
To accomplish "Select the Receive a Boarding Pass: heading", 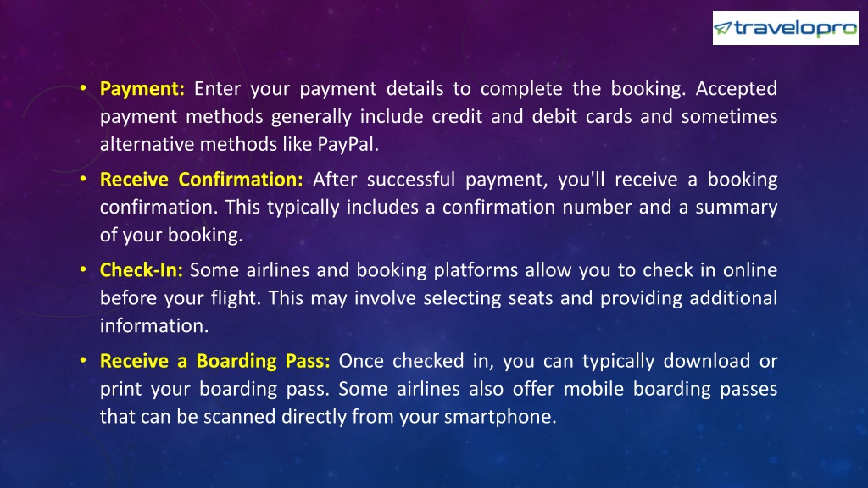I will coord(214,361).
